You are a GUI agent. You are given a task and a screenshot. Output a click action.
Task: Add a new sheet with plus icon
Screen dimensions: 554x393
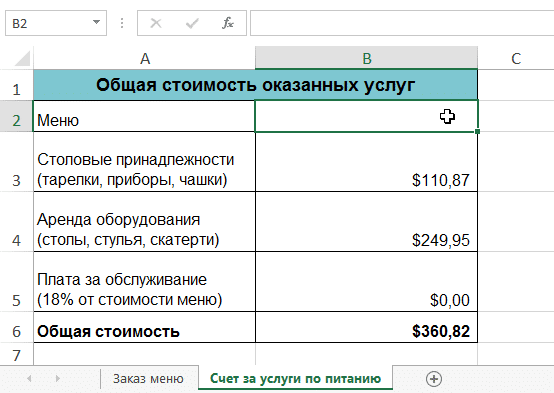point(434,379)
